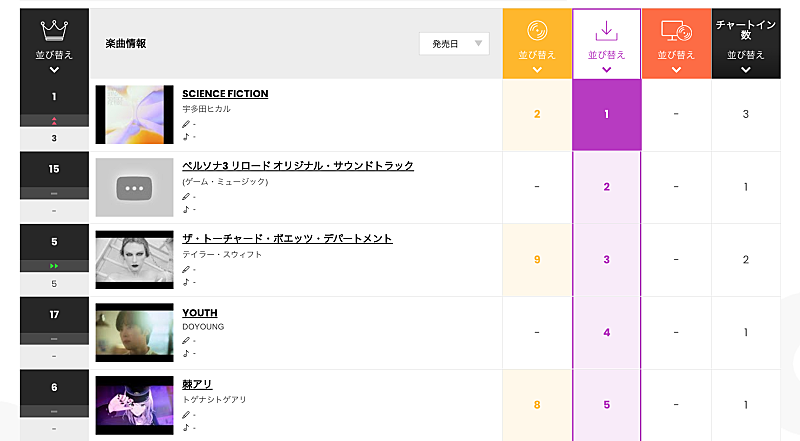This screenshot has height=441, width=800.
Task: Click the artist name テイラー・スウィフト
Action: coord(222,254)
